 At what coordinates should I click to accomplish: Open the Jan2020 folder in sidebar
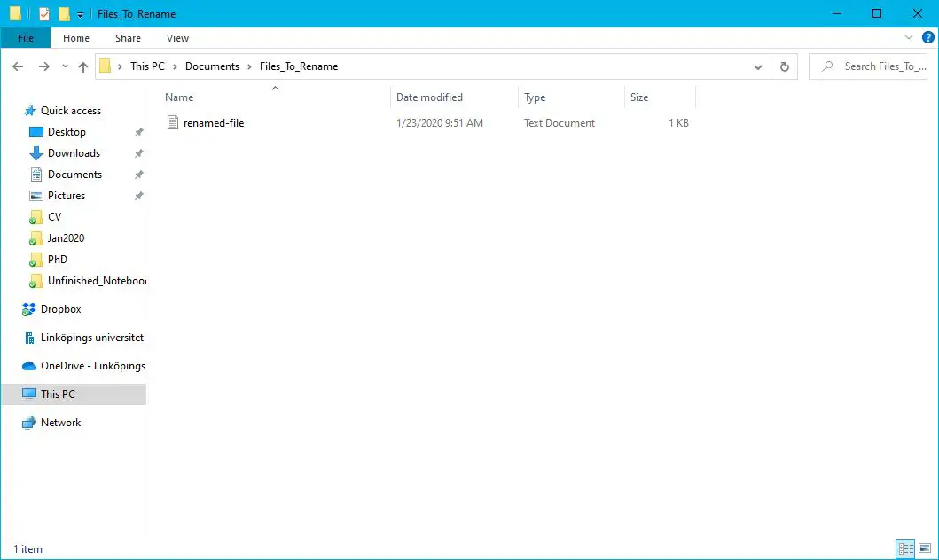(x=66, y=238)
